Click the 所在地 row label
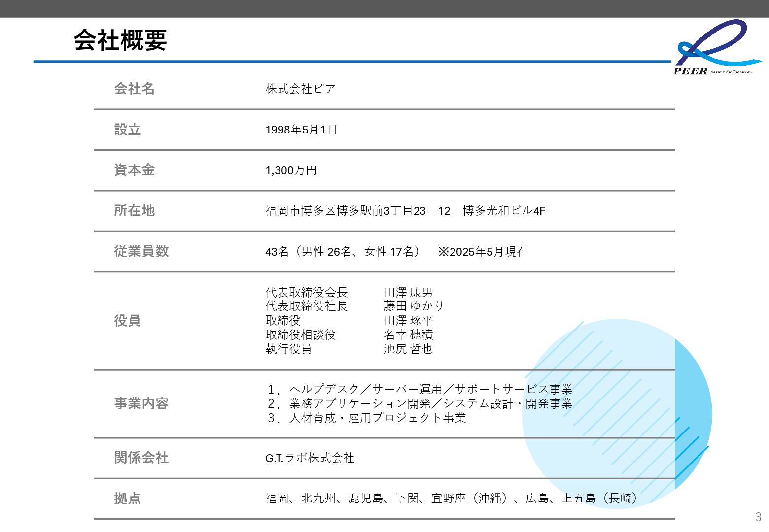The height and width of the screenshot is (532, 769). (x=135, y=210)
